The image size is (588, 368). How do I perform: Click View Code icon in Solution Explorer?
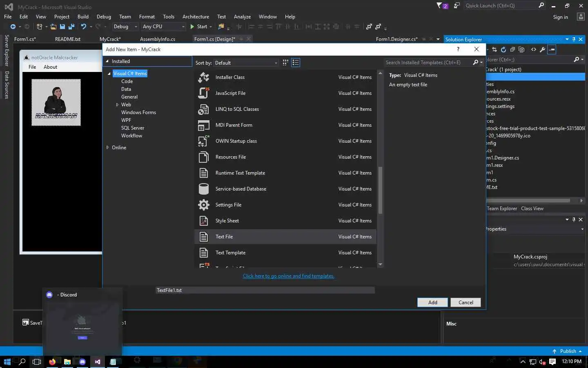click(x=534, y=49)
